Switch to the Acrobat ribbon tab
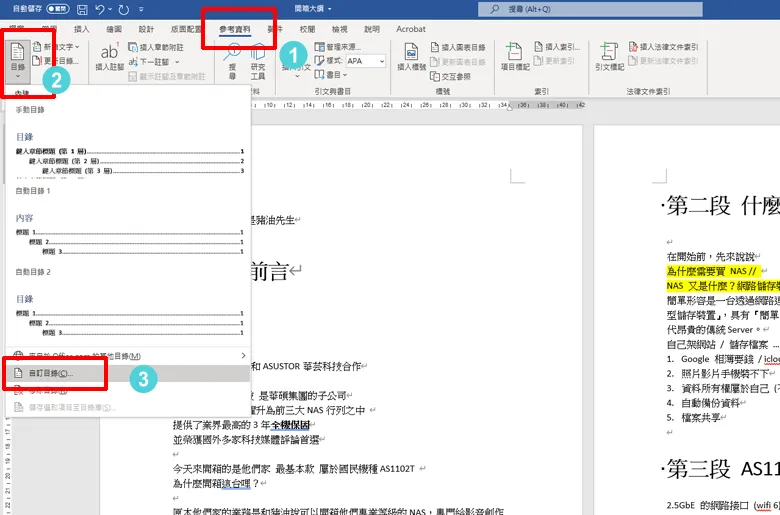Image resolution: width=780 pixels, height=515 pixels. click(411, 29)
